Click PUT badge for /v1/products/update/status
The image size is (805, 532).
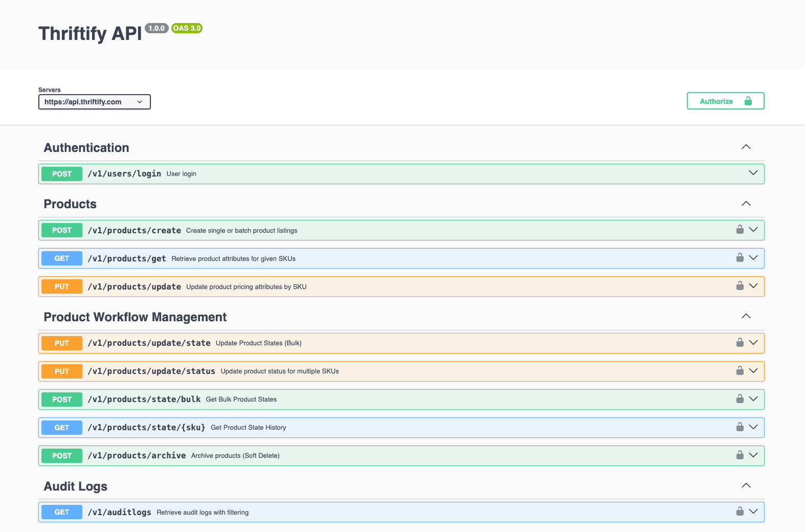point(62,371)
